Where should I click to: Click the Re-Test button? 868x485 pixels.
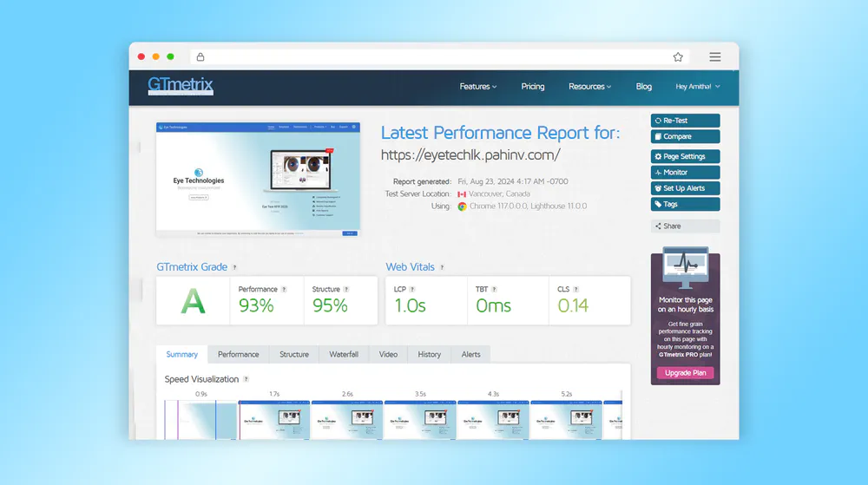[686, 121]
